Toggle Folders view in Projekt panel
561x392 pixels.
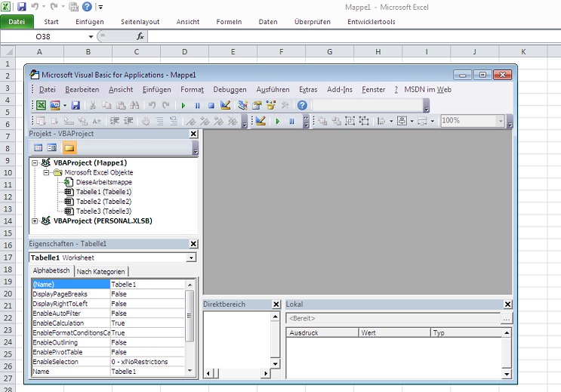coord(69,148)
